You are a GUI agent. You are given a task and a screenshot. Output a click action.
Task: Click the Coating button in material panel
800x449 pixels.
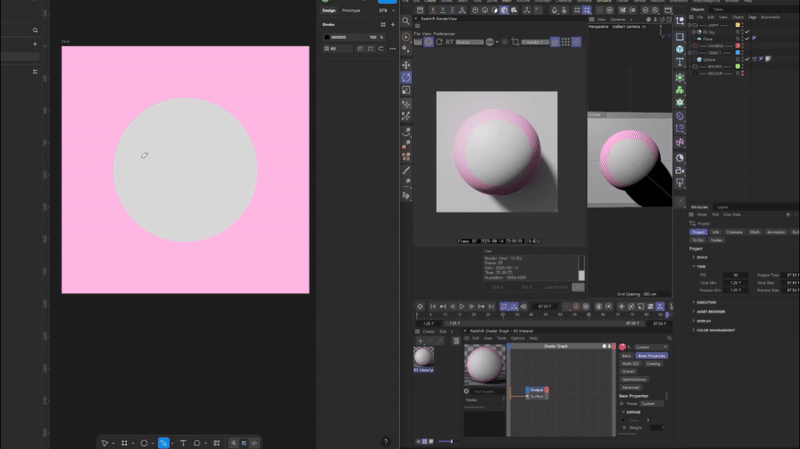tap(653, 363)
